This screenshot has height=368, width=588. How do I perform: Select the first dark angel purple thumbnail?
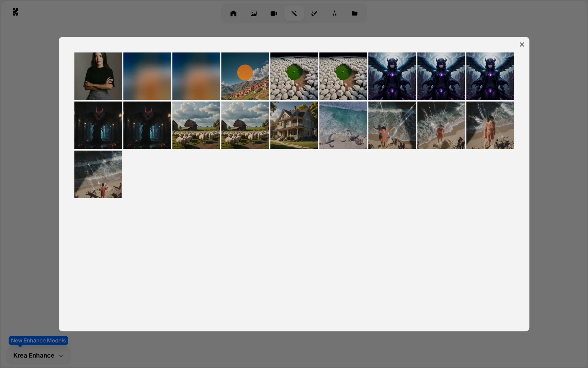click(392, 76)
